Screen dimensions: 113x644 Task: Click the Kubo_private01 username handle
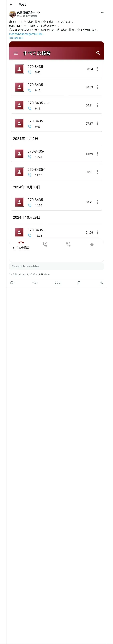point(27,16)
